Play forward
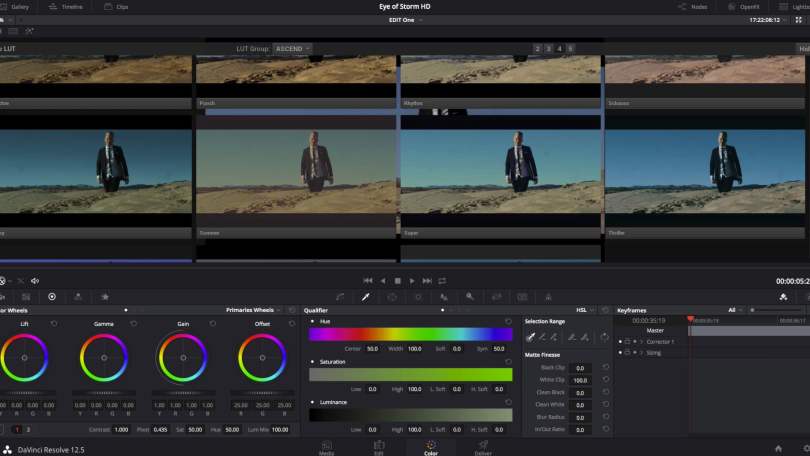Viewport: 810px width, 456px height. [x=412, y=280]
